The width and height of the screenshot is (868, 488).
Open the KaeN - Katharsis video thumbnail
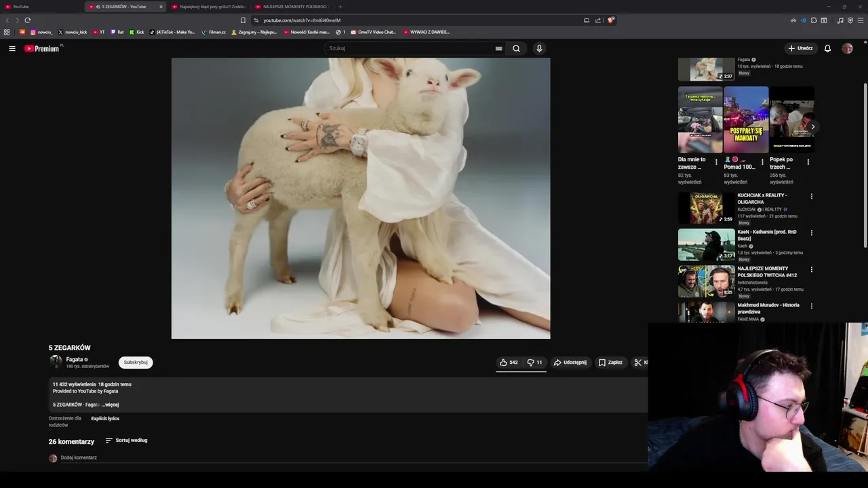coord(707,245)
